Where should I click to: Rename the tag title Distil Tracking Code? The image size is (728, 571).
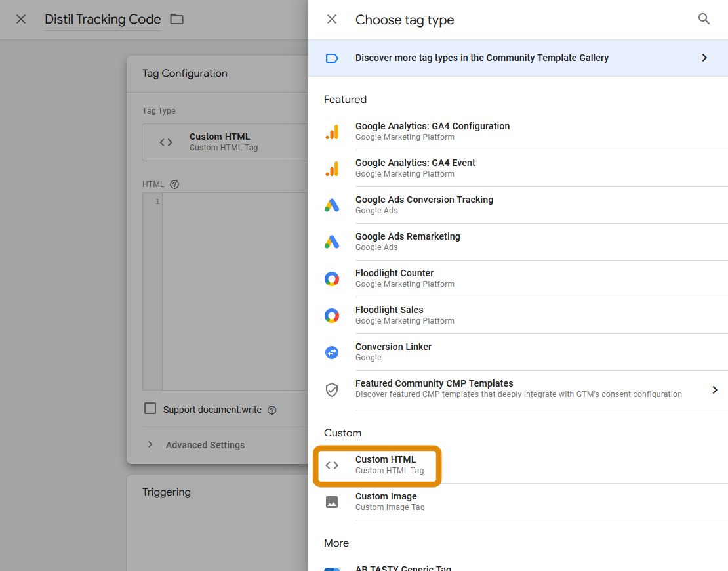tap(102, 20)
